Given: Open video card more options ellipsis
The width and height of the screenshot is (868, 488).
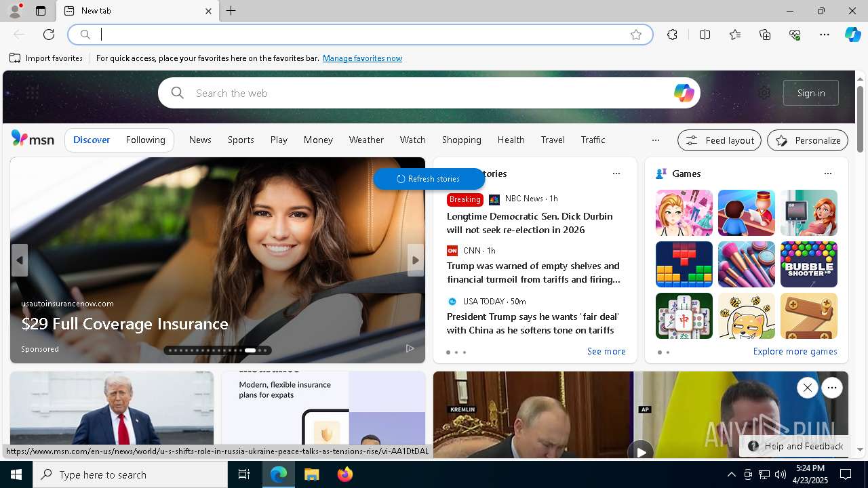Looking at the screenshot, I should coord(831,388).
